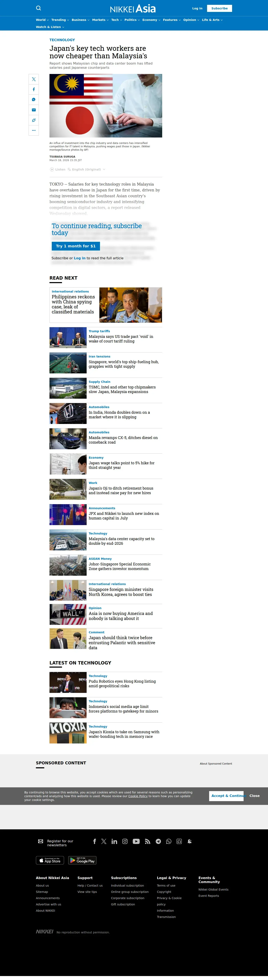Open the English (Original) language dropdown
This screenshot has height=980, width=268.
pos(86,169)
